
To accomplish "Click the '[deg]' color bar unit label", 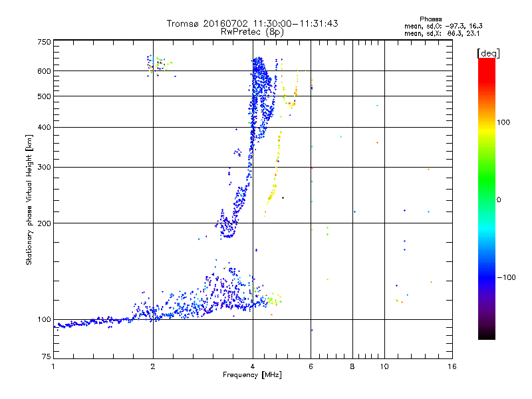I will coord(488,53).
